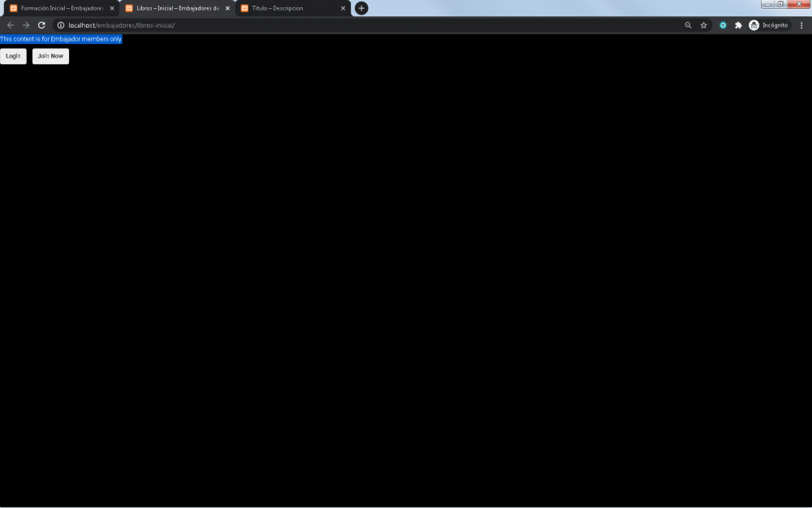Open the Titulo – Descripcion tab
This screenshot has width=812, height=508.
[x=292, y=8]
